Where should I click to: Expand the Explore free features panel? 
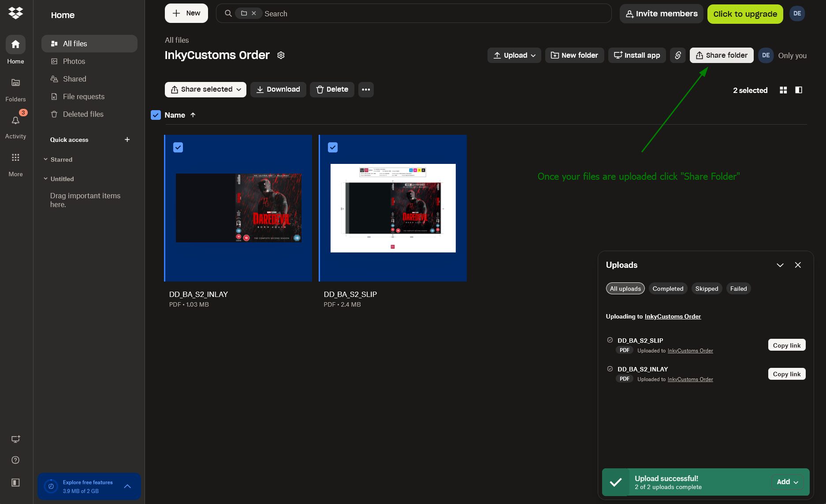(x=127, y=486)
